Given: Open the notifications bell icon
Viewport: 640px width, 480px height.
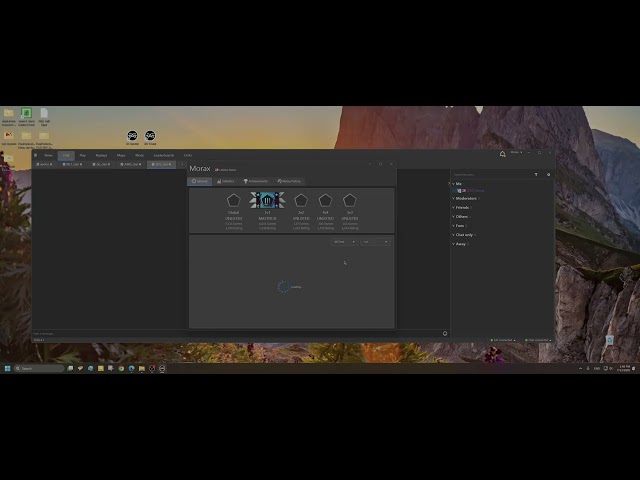Looking at the screenshot, I should (x=502, y=154).
